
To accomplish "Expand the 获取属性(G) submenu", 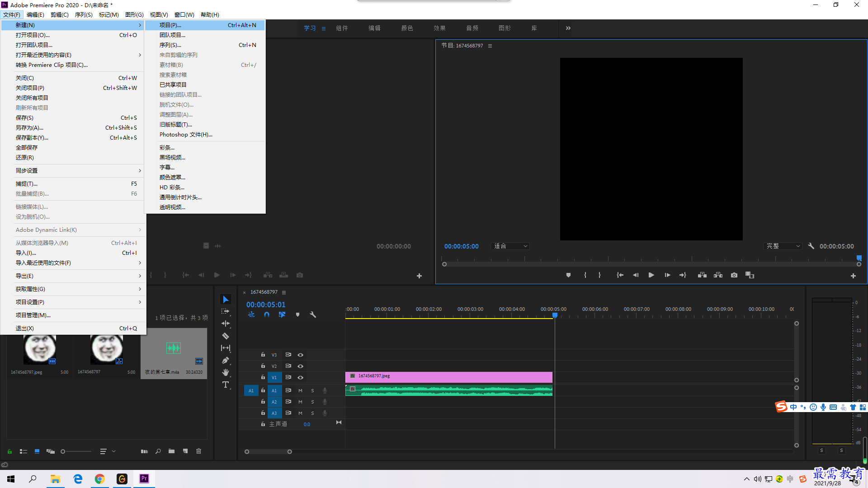I will [72, 289].
